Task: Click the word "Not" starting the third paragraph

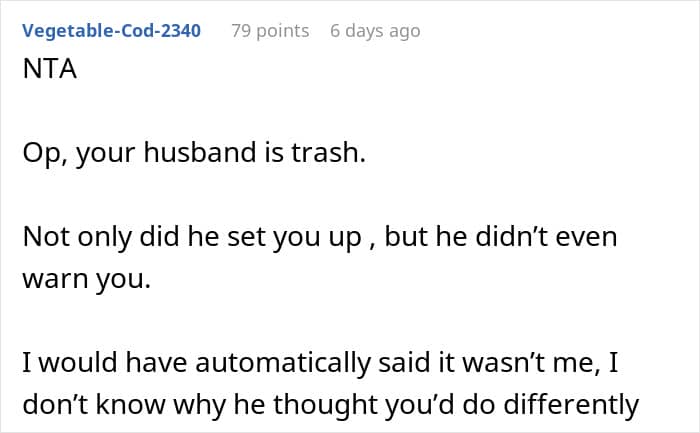Action: [x=47, y=237]
